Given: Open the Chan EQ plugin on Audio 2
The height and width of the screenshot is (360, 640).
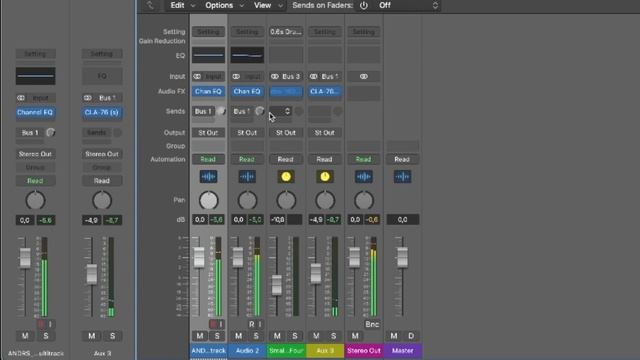Looking at the screenshot, I should (247, 91).
